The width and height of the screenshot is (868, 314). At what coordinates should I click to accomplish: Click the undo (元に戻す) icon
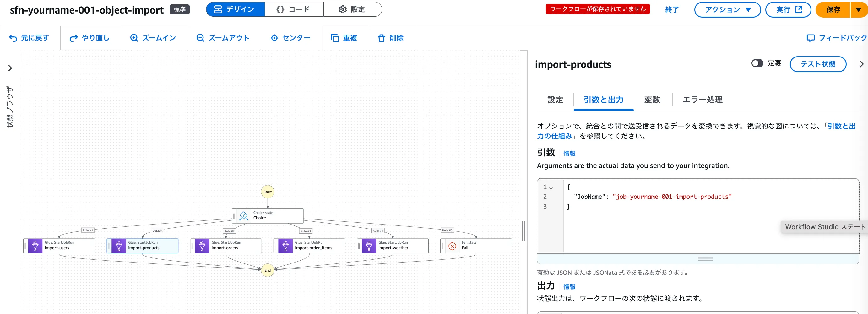13,38
